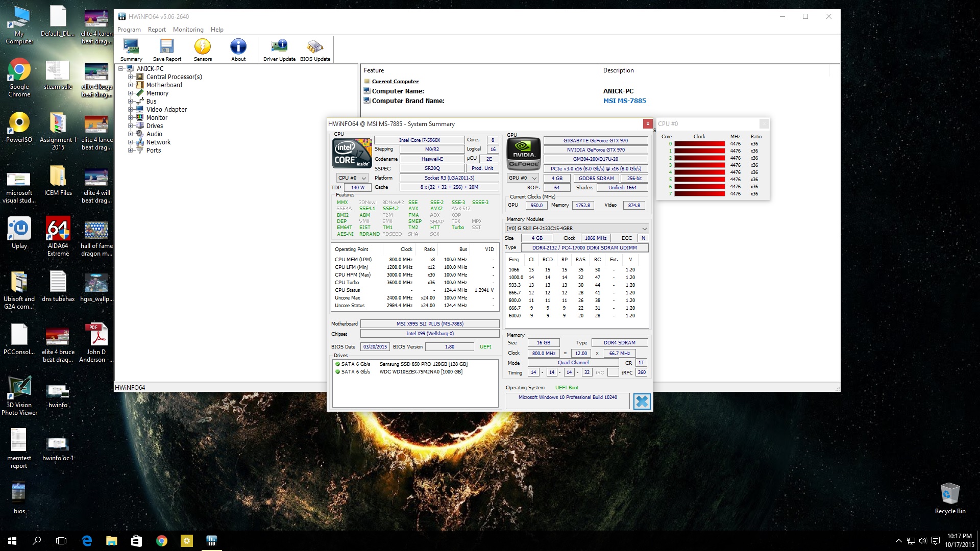The image size is (980, 551).
Task: Click the Save Report toolbar icon
Action: pyautogui.click(x=167, y=50)
